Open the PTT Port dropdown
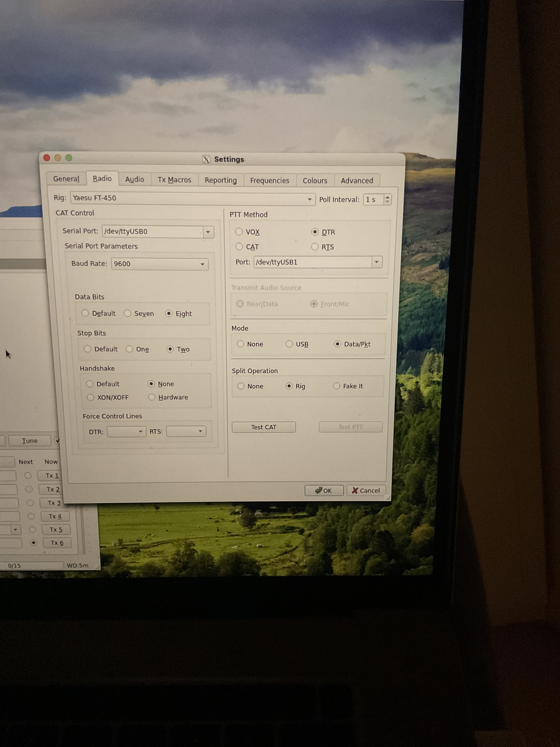 coord(377,262)
